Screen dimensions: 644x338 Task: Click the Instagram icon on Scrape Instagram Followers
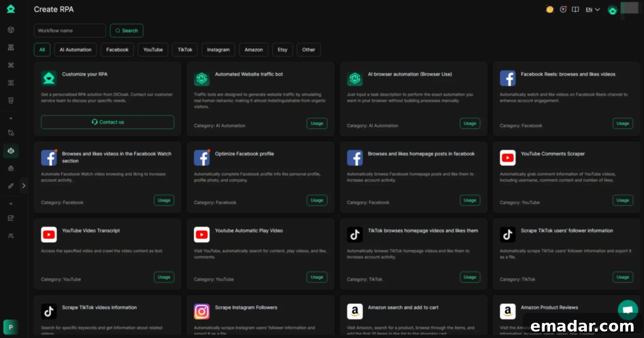click(202, 311)
